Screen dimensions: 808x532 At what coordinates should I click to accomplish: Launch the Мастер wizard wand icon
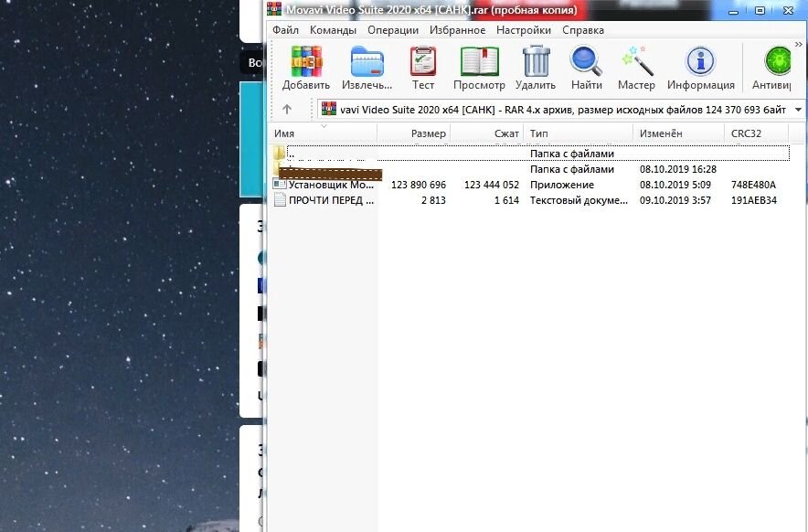(x=637, y=61)
